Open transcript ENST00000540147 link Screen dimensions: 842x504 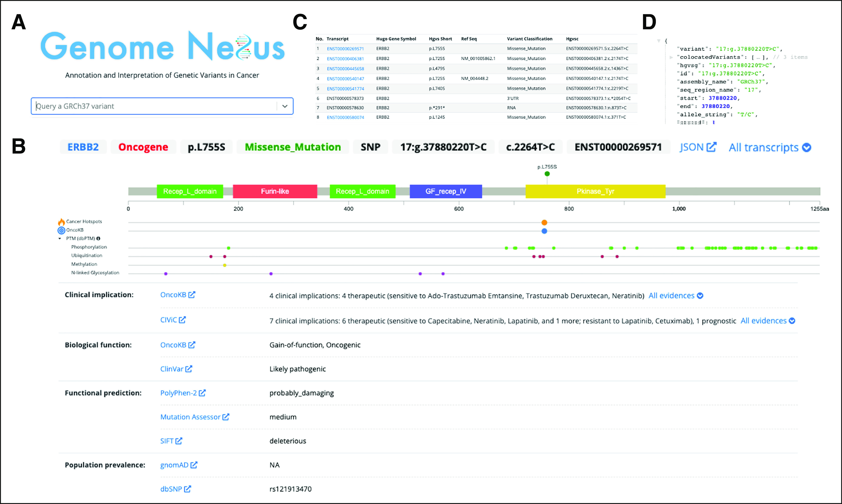(345, 78)
